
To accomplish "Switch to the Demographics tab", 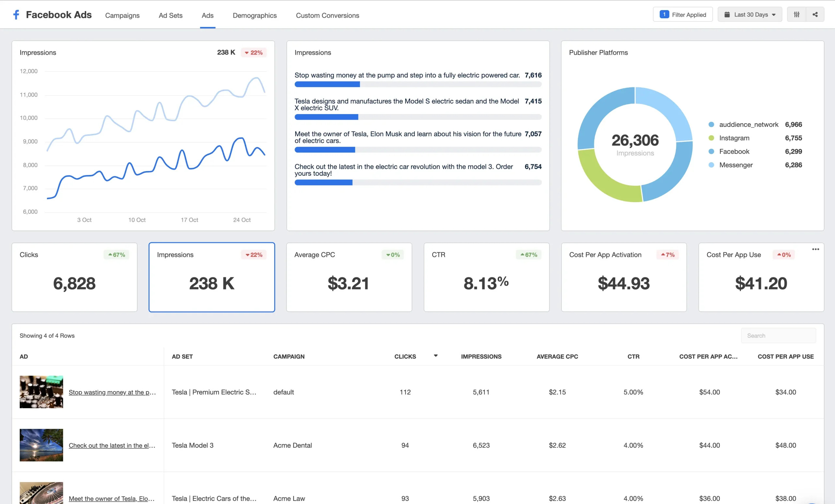I will click(254, 15).
